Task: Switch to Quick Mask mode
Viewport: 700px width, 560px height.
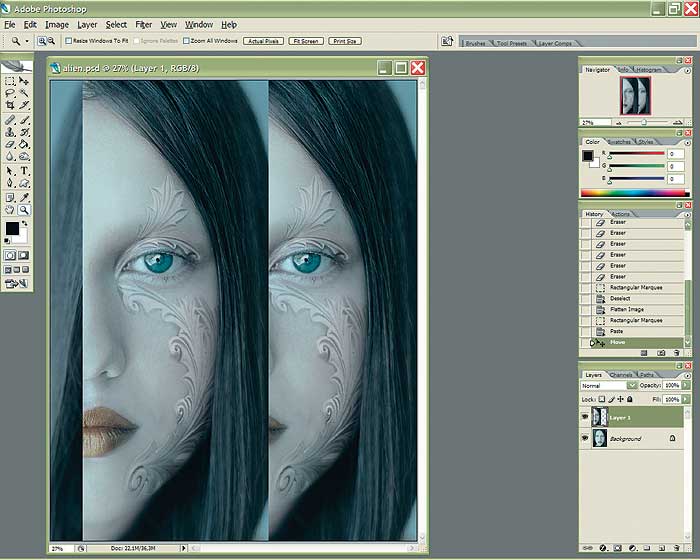Action: point(24,255)
